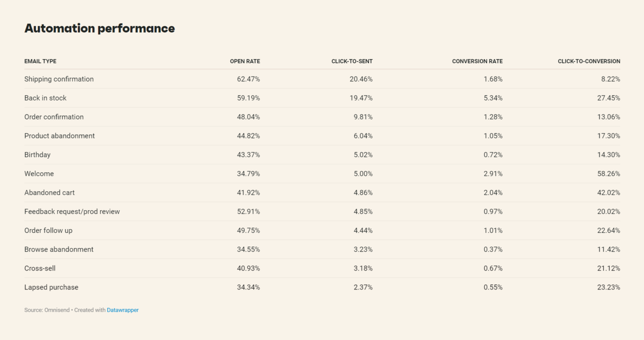Open the Datawrapper link
Viewport: 644px width, 340px height.
122,310
